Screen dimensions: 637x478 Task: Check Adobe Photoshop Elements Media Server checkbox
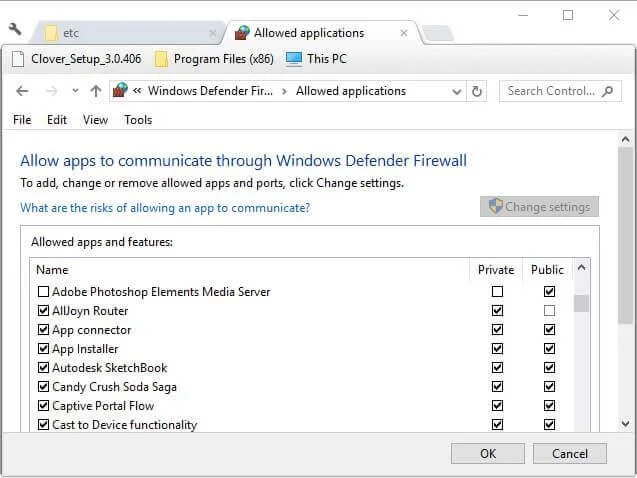coord(43,292)
